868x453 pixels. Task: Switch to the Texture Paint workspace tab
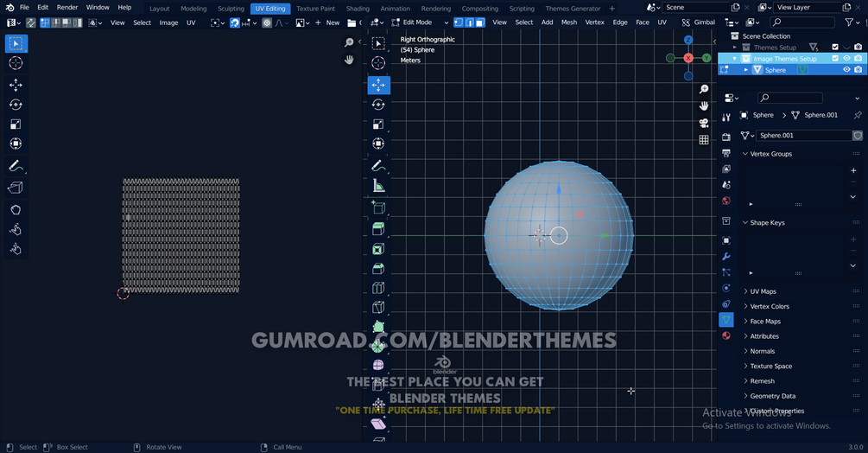(315, 9)
